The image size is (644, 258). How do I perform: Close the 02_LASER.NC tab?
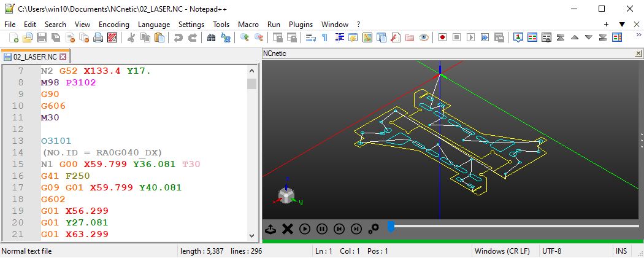click(x=63, y=57)
